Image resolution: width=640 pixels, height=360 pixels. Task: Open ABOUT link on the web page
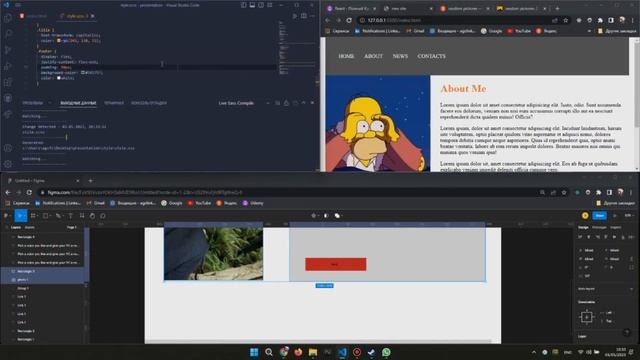[x=373, y=56]
